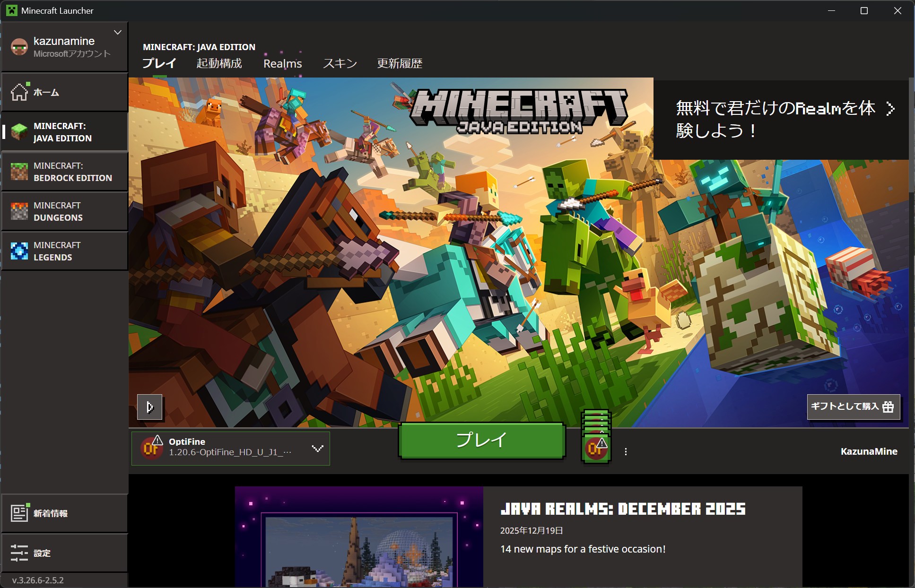The width and height of the screenshot is (915, 588).
Task: Click the banner playback arrow button
Action: 149,407
